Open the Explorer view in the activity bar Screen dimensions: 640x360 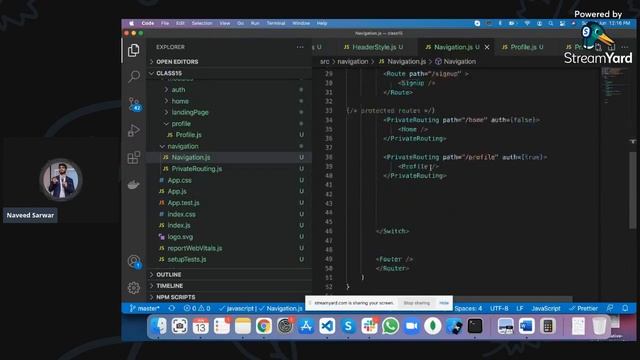coord(133,50)
